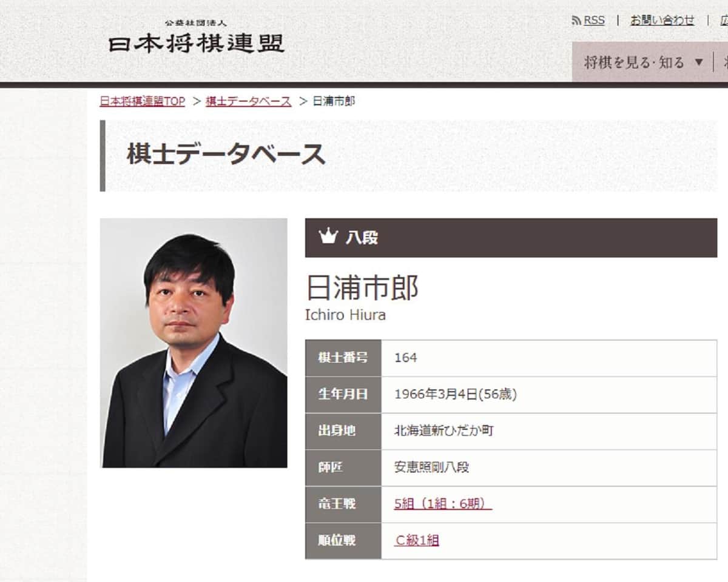Image resolution: width=728 pixels, height=582 pixels.
Task: Open the 日本将棋連盟TOP link
Action: 142,102
